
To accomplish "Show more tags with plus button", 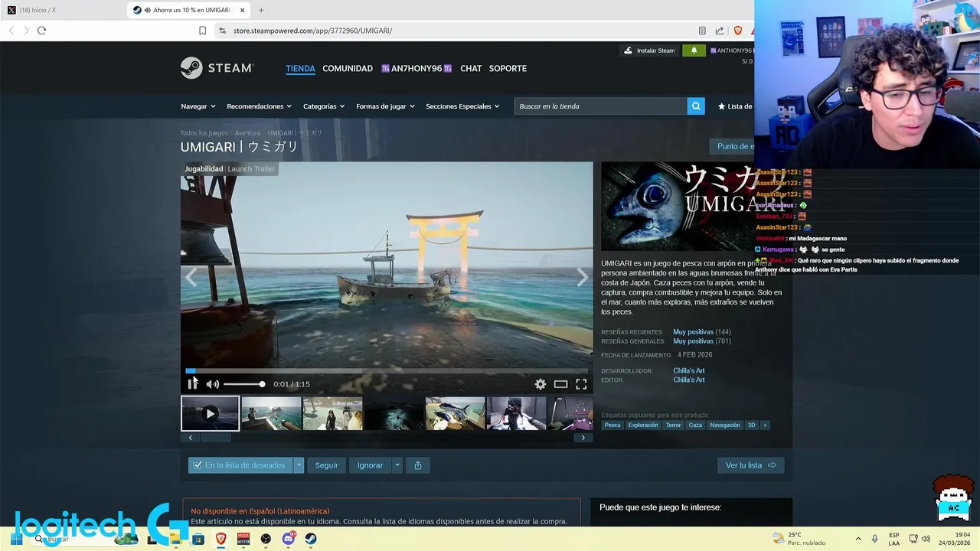I will pyautogui.click(x=764, y=425).
